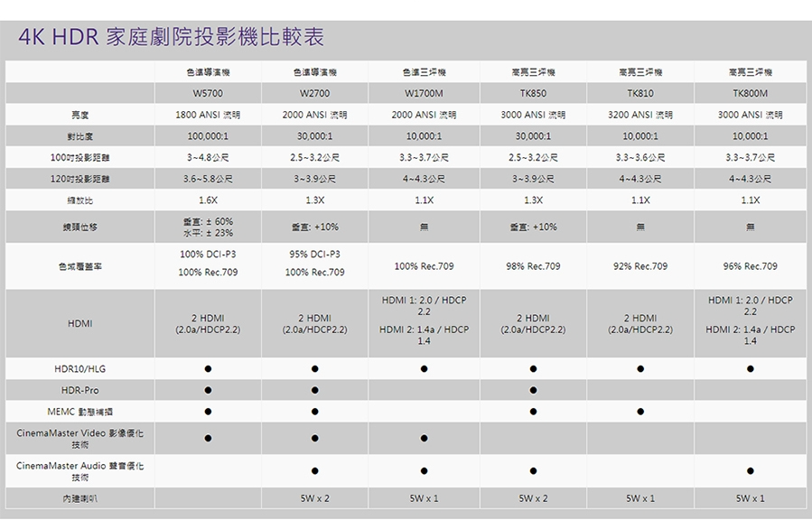Select the TK850 model header cell
The height and width of the screenshot is (529, 812).
(534, 93)
